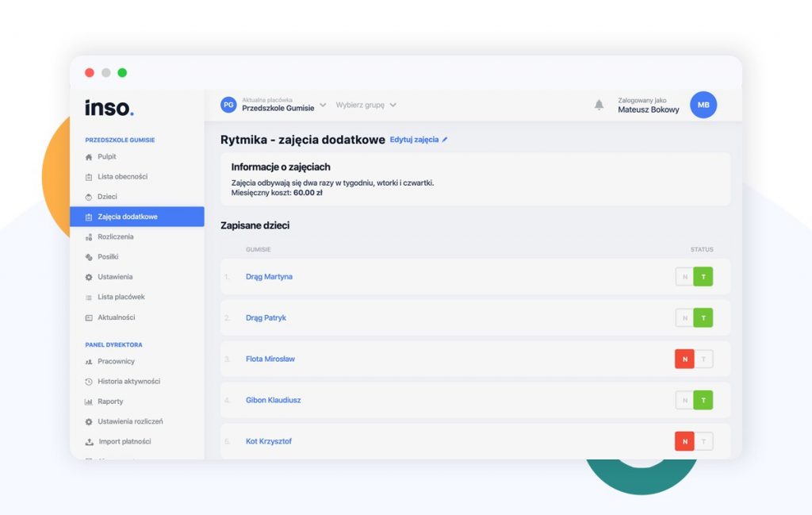Click the notification bell icon

coord(600,105)
